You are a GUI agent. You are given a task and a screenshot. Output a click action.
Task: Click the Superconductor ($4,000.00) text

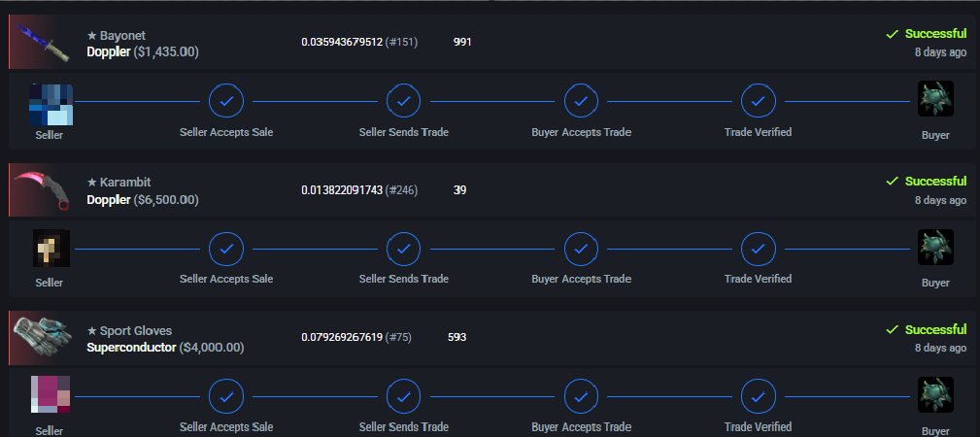[165, 348]
